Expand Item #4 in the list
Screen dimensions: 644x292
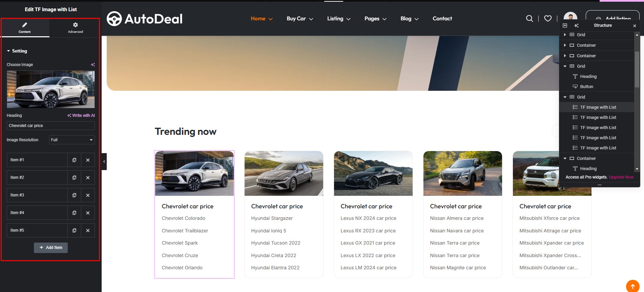37,213
